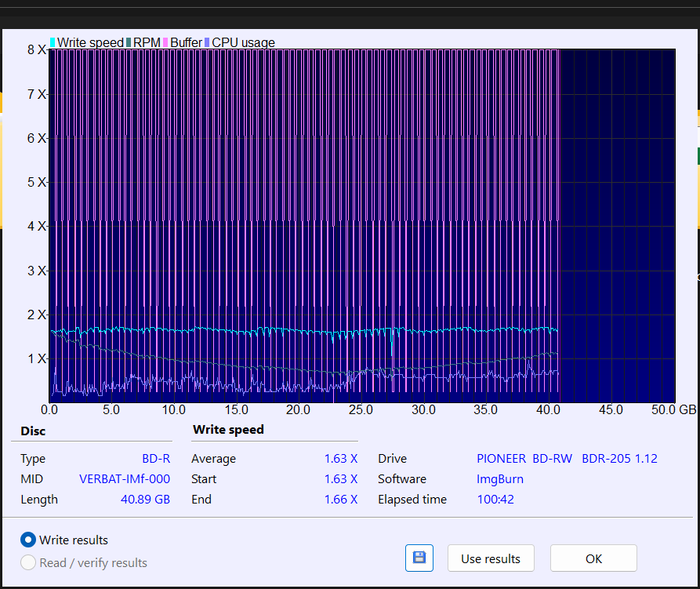Choose the Read / verify results option
The image size is (700, 589).
tap(28, 562)
